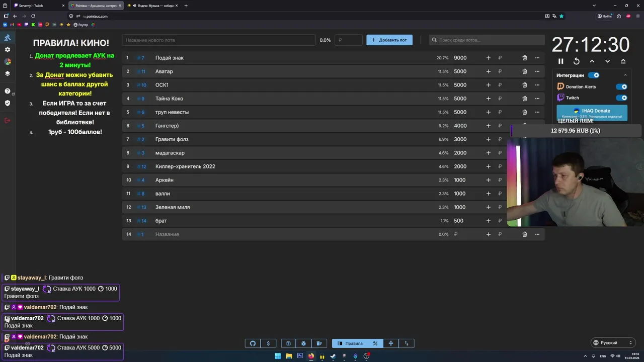Viewport: 644px width, 362px height.
Task: Click the dollar sign button
Action: [x=268, y=343]
